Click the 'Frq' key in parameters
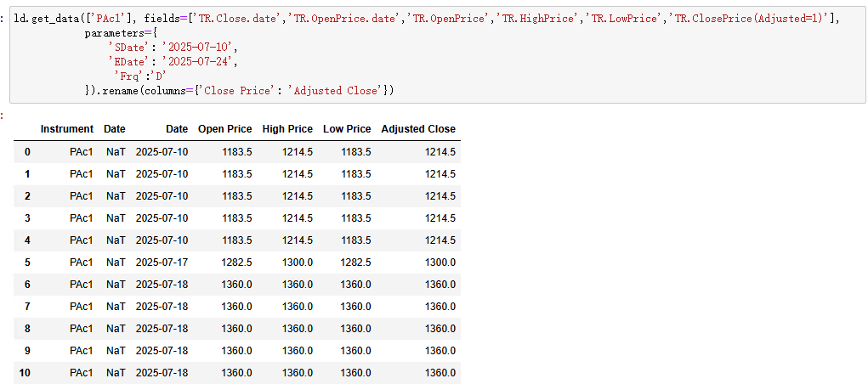This screenshot has width=868, height=384. 129,76
